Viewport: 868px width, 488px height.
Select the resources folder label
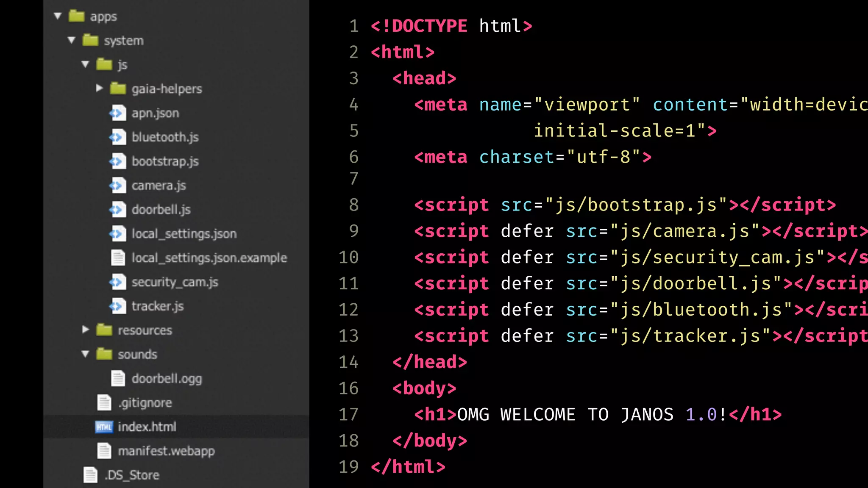(x=145, y=330)
